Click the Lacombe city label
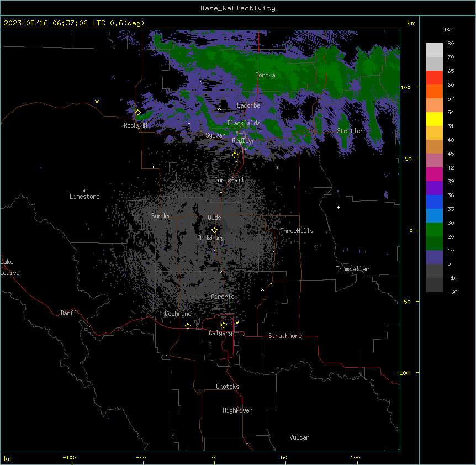Image resolution: width=476 pixels, height=465 pixels. (248, 105)
